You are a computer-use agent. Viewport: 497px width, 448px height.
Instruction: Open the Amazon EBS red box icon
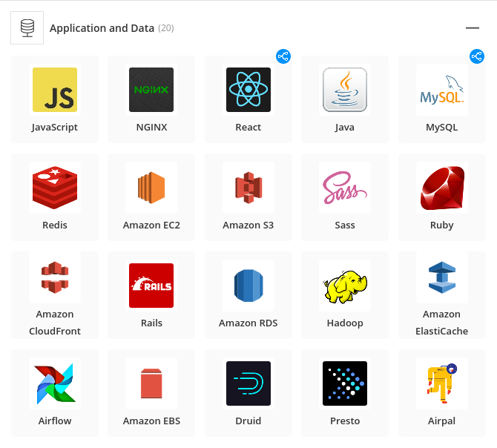pyautogui.click(x=151, y=383)
